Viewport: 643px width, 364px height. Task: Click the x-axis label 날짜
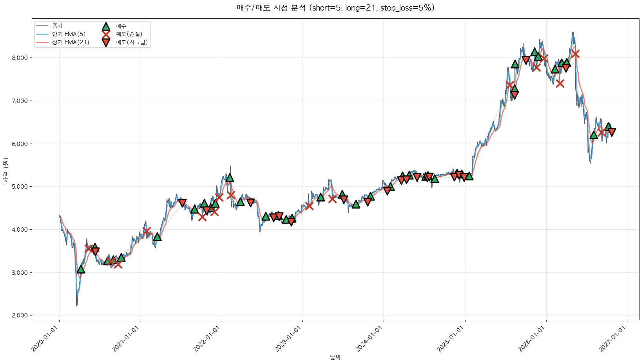point(335,357)
